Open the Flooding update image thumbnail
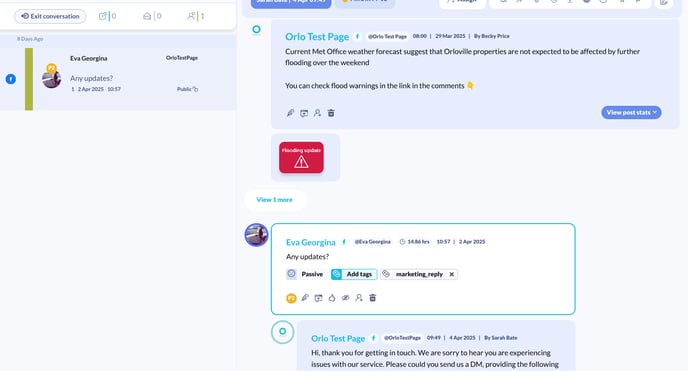This screenshot has width=688, height=371. point(301,157)
